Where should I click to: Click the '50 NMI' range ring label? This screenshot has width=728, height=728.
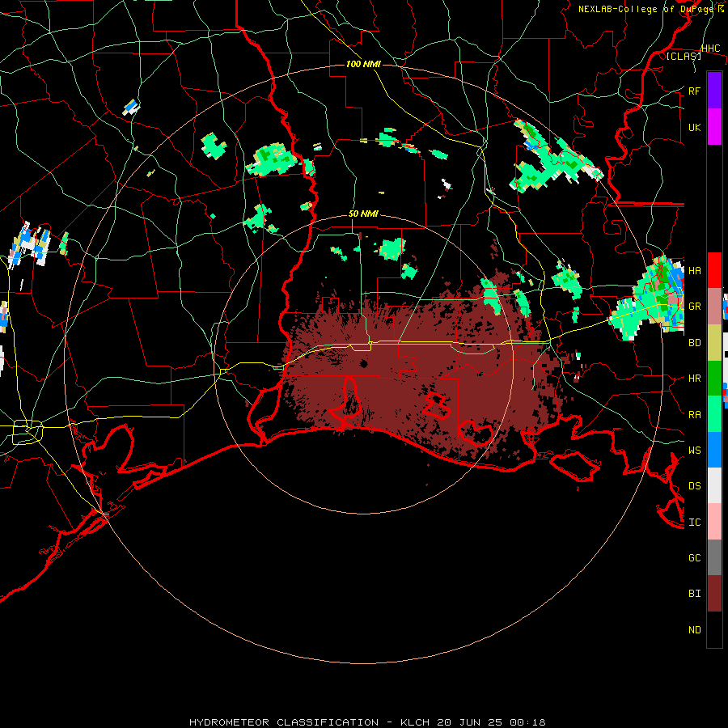(x=363, y=214)
